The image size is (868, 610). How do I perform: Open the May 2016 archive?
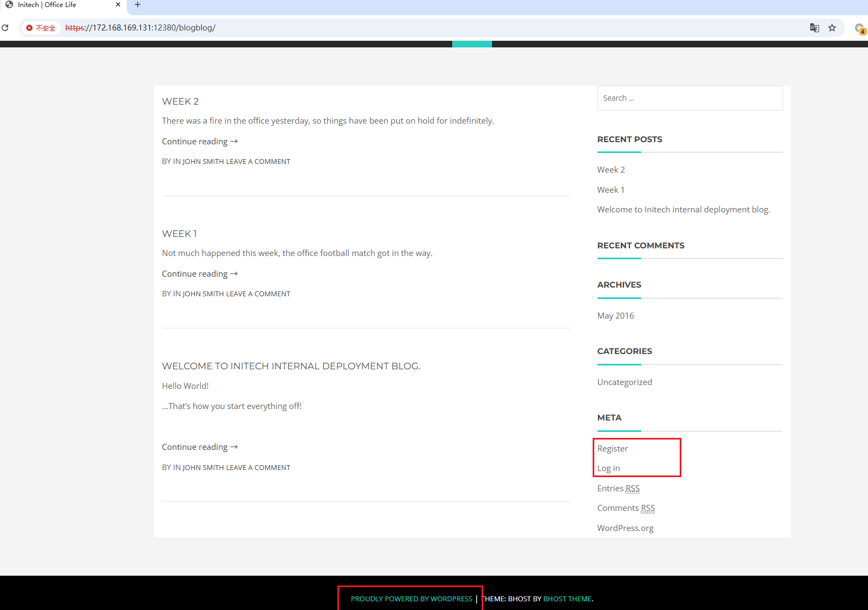click(x=615, y=315)
